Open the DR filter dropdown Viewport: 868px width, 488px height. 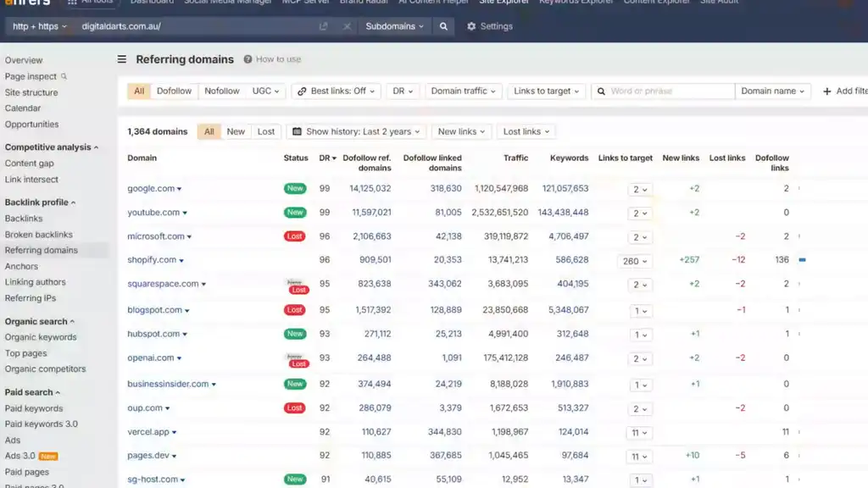tap(403, 91)
